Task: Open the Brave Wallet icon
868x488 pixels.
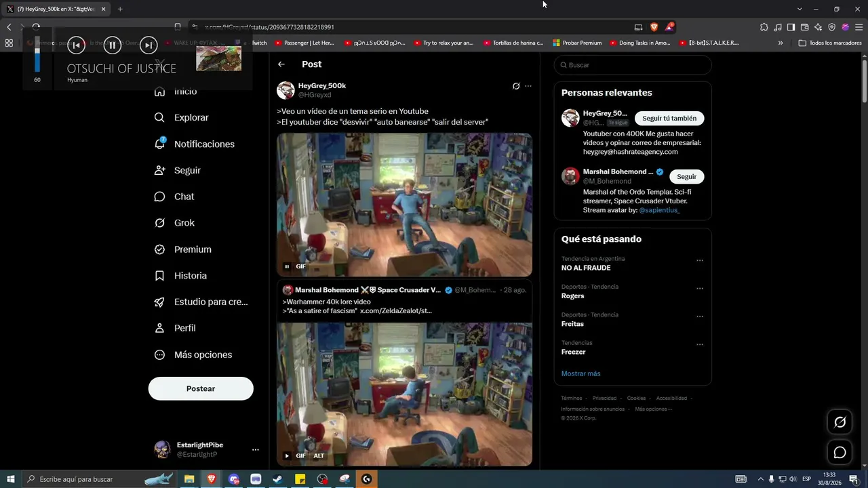Action: pyautogui.click(x=805, y=27)
